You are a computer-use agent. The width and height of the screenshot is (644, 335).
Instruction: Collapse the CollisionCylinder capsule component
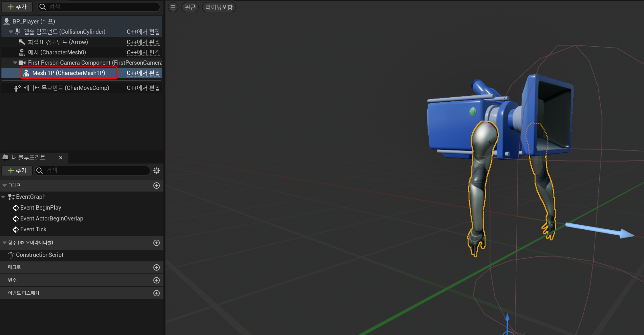pos(11,32)
